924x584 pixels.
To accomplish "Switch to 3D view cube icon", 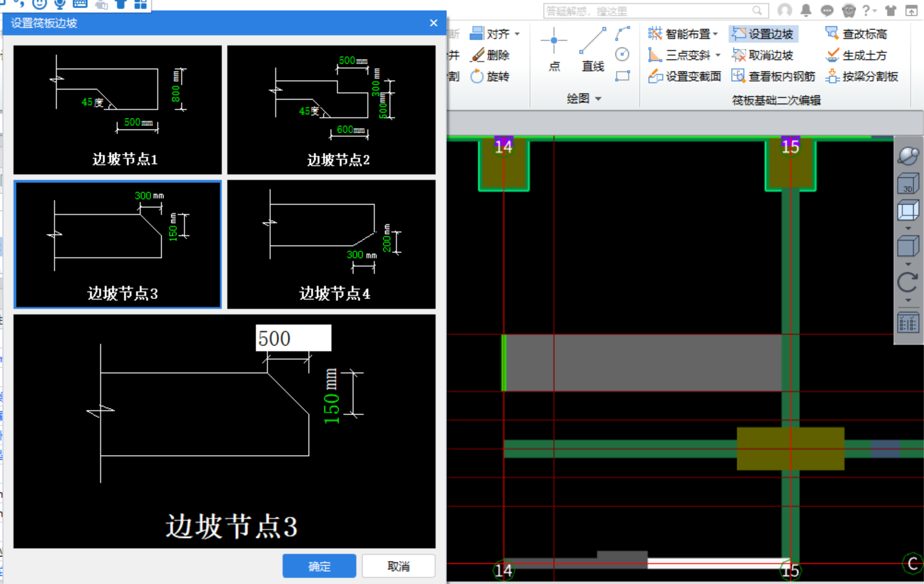I will [x=908, y=184].
